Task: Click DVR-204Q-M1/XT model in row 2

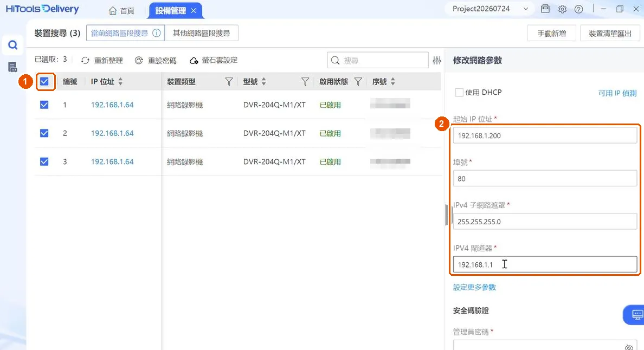Action: (274, 133)
